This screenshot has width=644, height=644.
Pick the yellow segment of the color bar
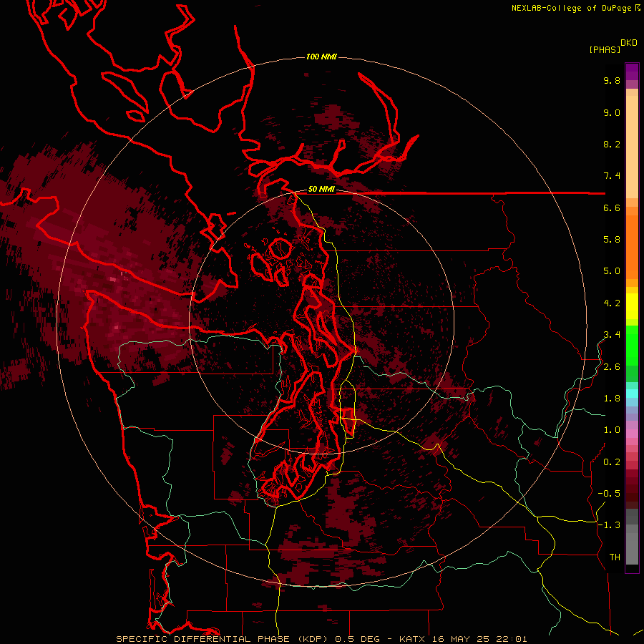(x=632, y=306)
